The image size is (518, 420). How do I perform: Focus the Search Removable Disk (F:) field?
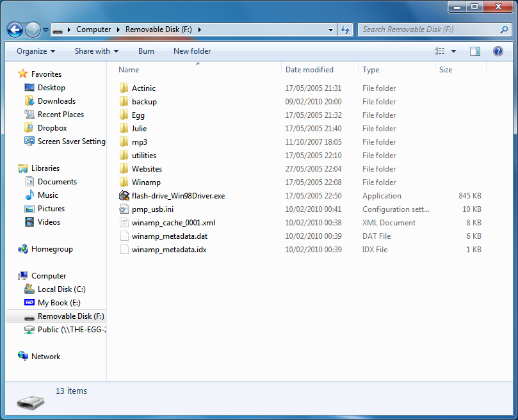coord(434,29)
